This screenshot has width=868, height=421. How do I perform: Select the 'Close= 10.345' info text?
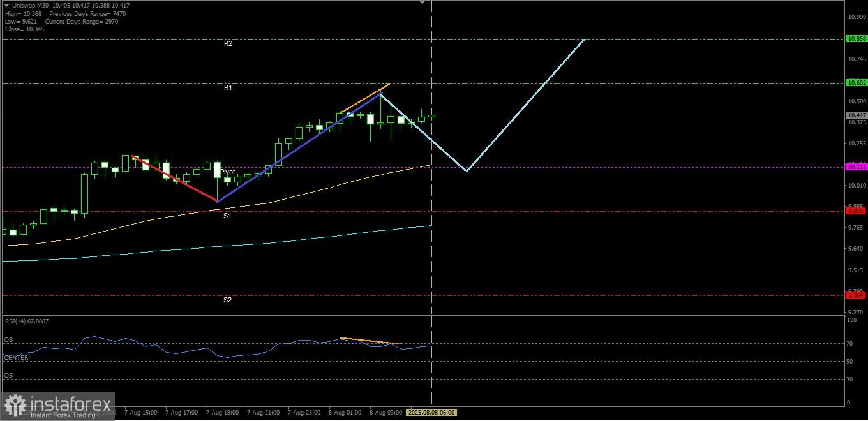pos(24,29)
